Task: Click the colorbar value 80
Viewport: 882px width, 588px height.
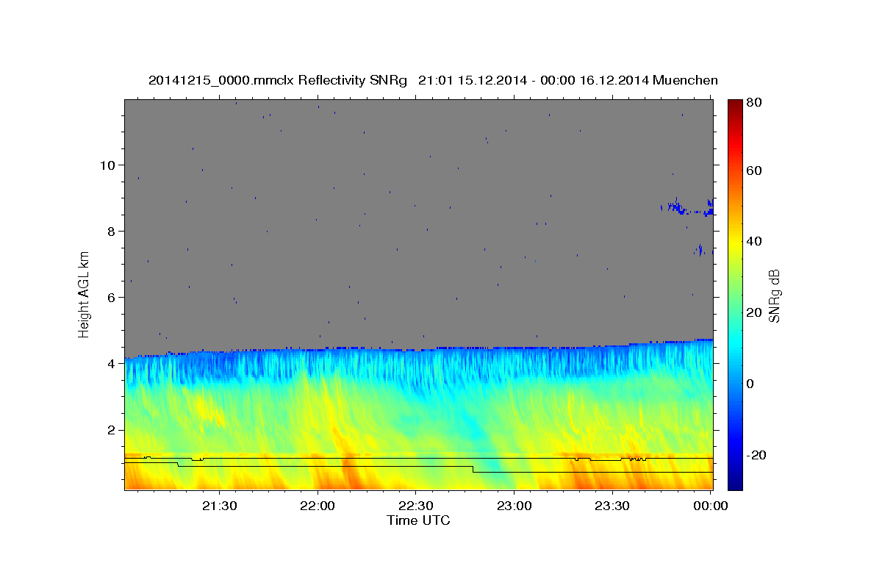Action: click(x=756, y=102)
